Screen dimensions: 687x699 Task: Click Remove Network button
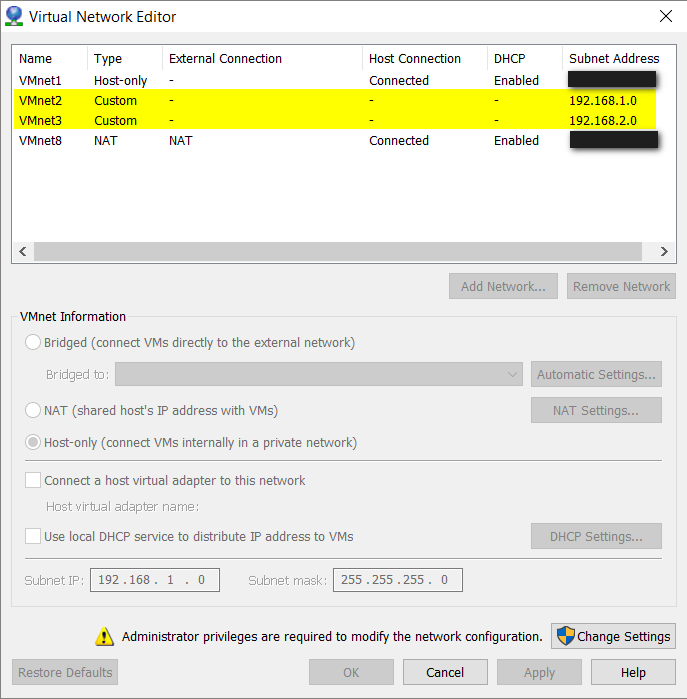pos(621,286)
